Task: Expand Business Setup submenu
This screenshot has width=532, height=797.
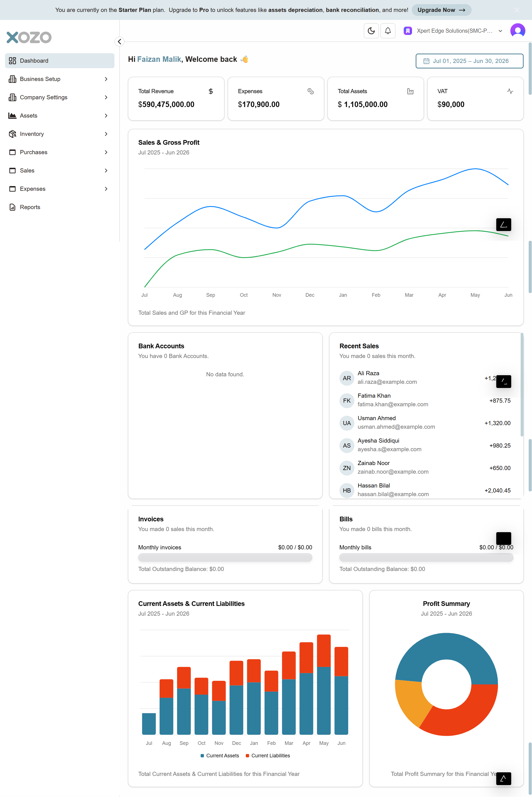Action: pyautogui.click(x=106, y=79)
